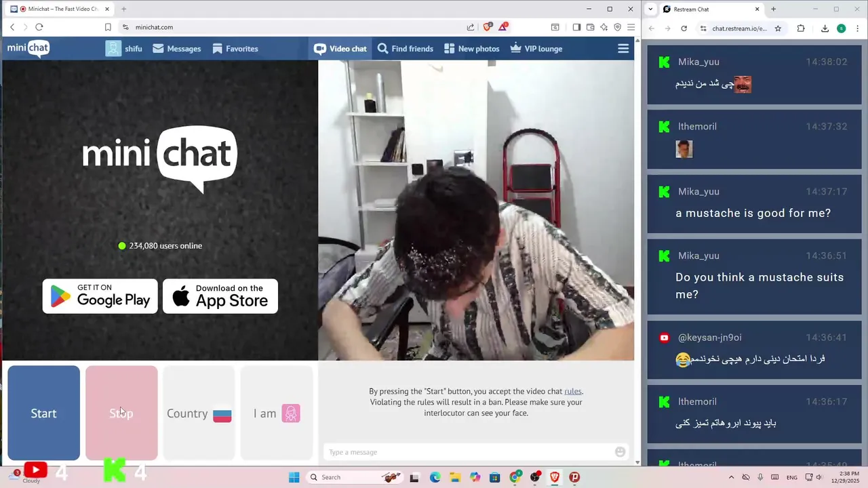868x488 pixels.
Task: Click the Stop button
Action: tap(121, 413)
